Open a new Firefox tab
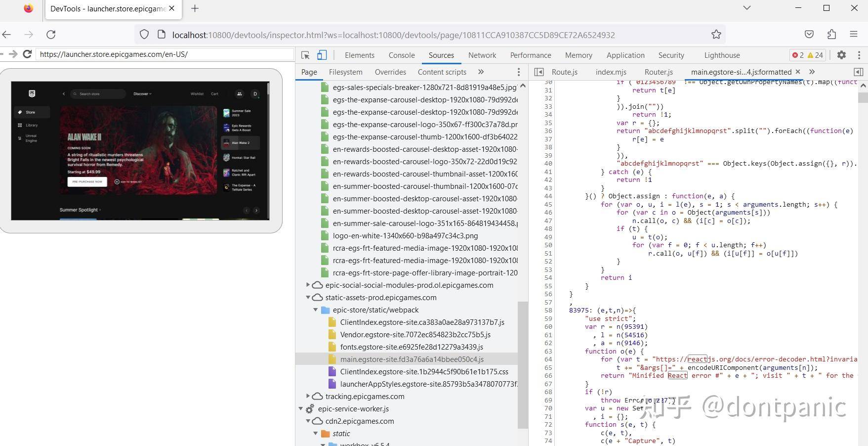Viewport: 868px width, 446px height. click(x=195, y=8)
